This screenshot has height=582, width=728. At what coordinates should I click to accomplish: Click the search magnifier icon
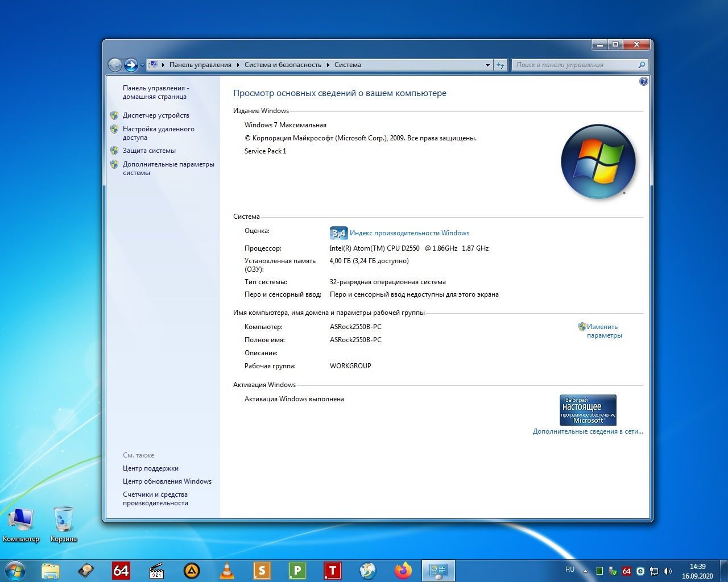[x=642, y=65]
